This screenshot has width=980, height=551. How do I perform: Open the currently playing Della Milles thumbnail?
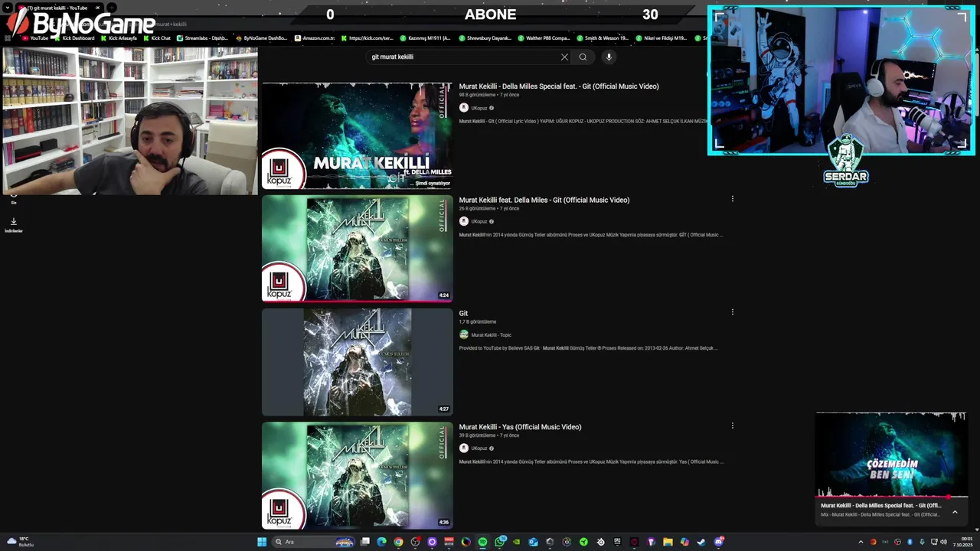click(x=358, y=135)
